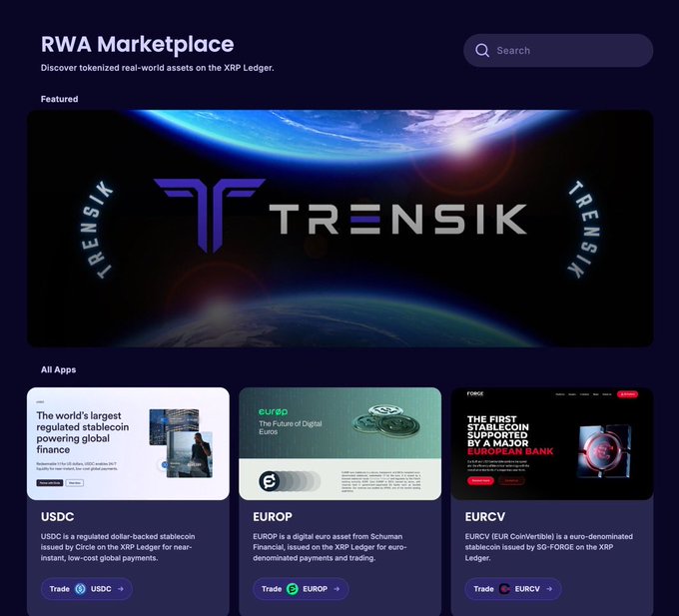Click the EURCV description about SG-FORGE
This screenshot has width=679, height=616.
(x=548, y=547)
